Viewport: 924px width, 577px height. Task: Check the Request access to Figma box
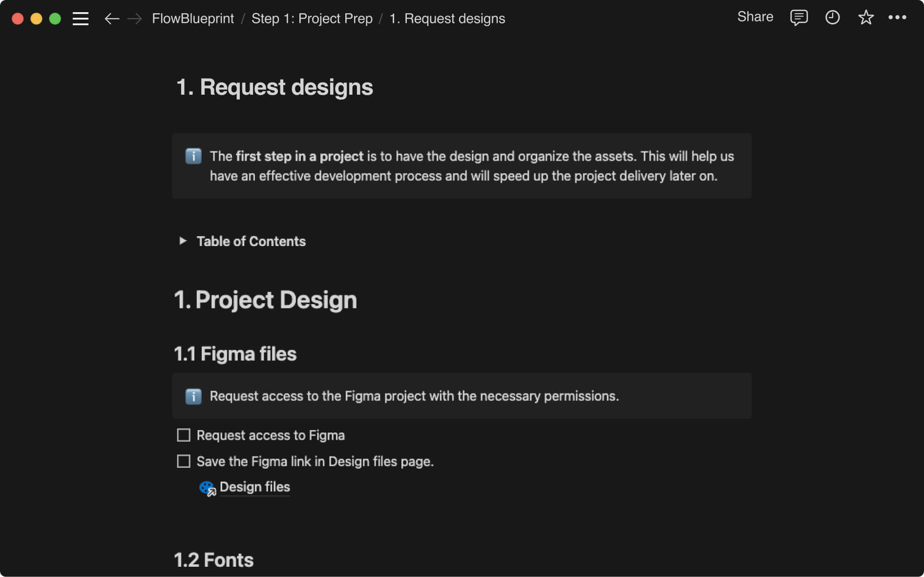184,435
